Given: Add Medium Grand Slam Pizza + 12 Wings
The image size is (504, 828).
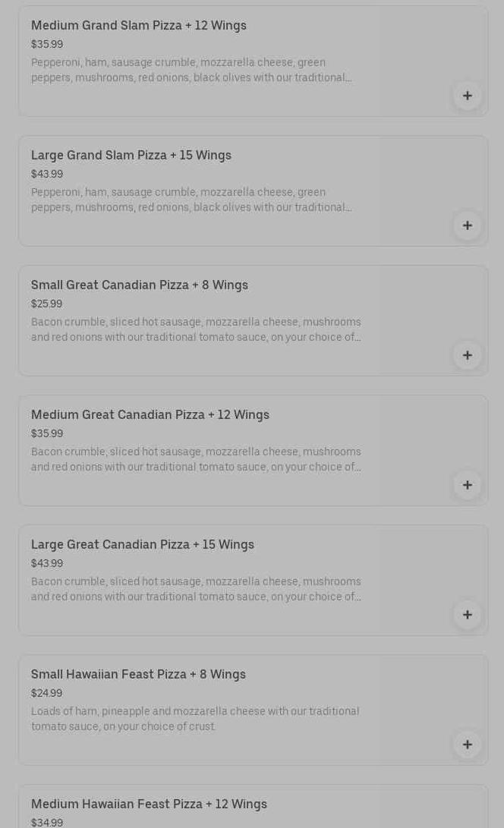Looking at the screenshot, I should click(467, 96).
